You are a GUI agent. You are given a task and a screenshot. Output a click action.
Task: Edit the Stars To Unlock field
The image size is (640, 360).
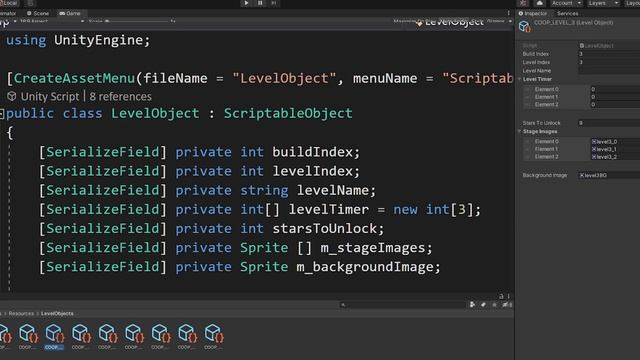[x=610, y=123]
